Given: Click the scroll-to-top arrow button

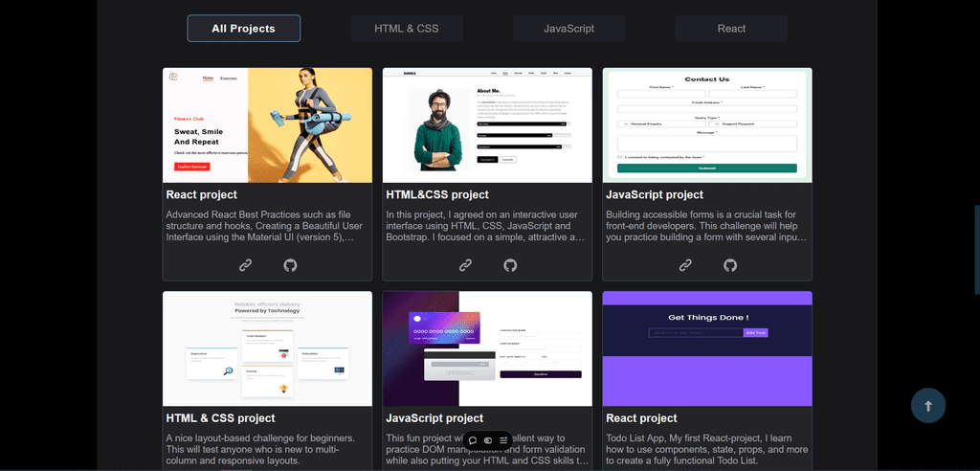Looking at the screenshot, I should [928, 405].
